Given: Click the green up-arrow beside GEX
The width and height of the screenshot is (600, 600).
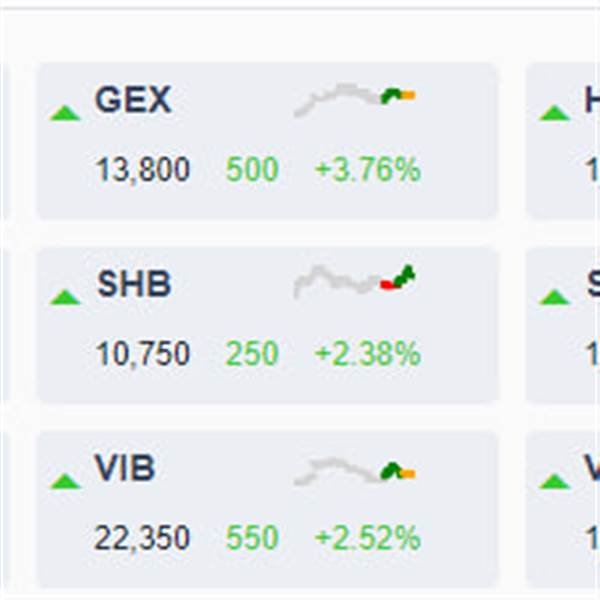Looking at the screenshot, I should point(65,113).
